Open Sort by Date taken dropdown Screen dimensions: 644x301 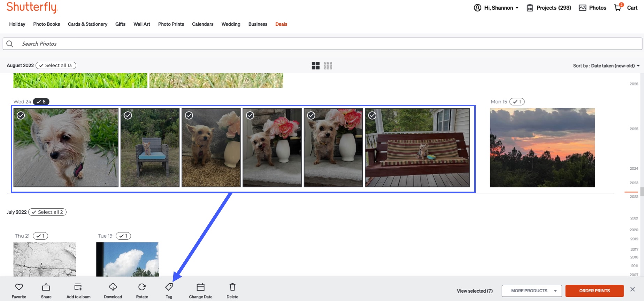606,65
